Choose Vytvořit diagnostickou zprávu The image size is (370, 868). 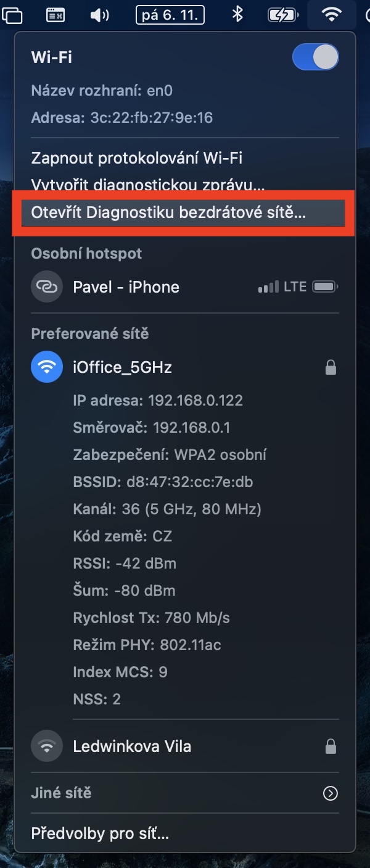[x=147, y=185]
